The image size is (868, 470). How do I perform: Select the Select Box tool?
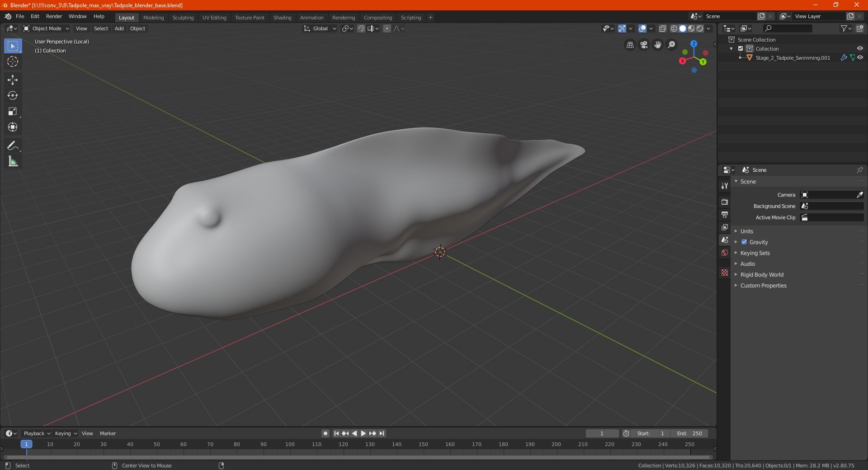click(x=13, y=46)
